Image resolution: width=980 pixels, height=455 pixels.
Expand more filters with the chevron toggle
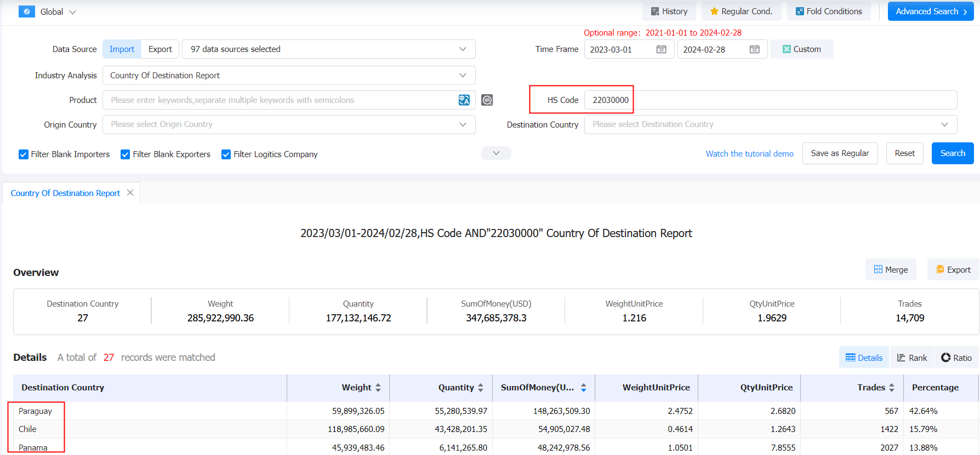click(496, 153)
